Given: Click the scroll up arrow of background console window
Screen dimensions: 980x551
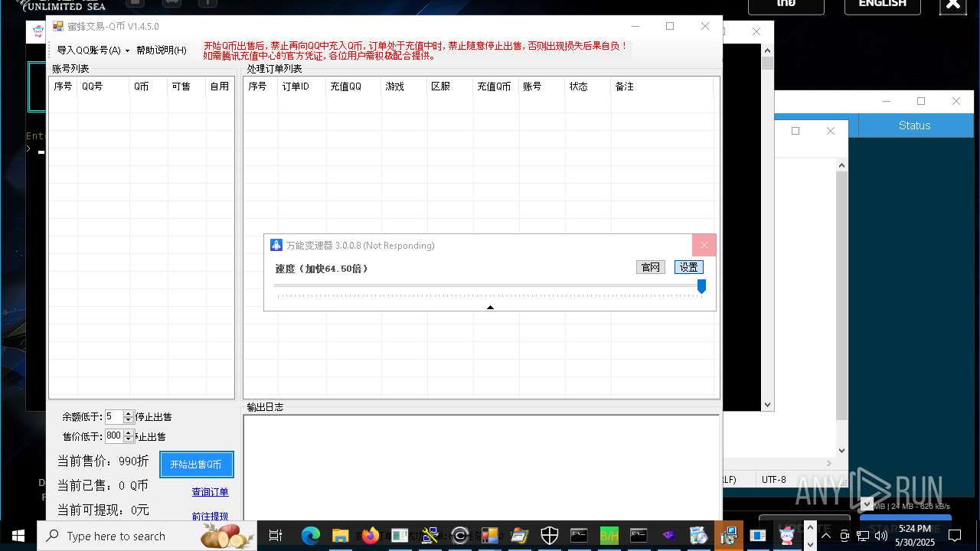Looking at the screenshot, I should click(768, 49).
